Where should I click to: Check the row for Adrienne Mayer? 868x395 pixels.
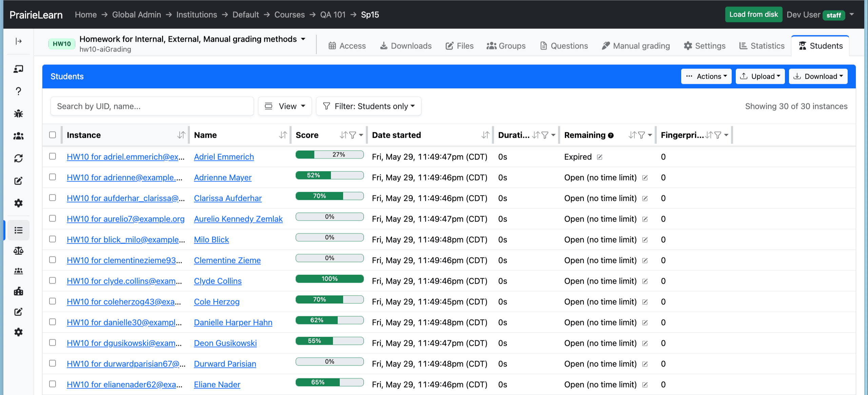tap(53, 177)
